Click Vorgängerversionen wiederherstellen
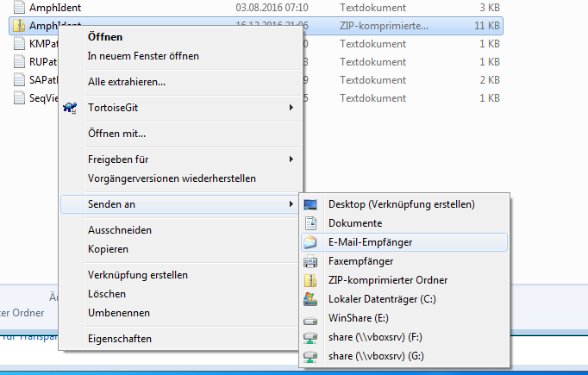Image resolution: width=588 pixels, height=375 pixels. (172, 178)
